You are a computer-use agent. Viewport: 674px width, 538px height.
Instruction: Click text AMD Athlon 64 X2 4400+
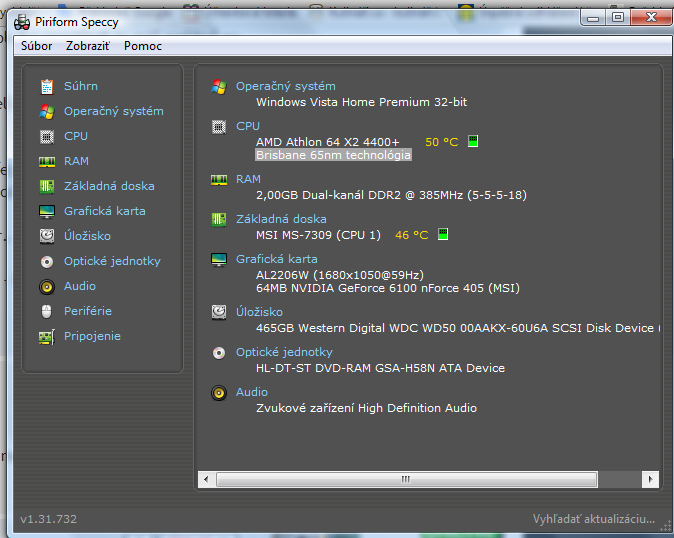point(328,142)
